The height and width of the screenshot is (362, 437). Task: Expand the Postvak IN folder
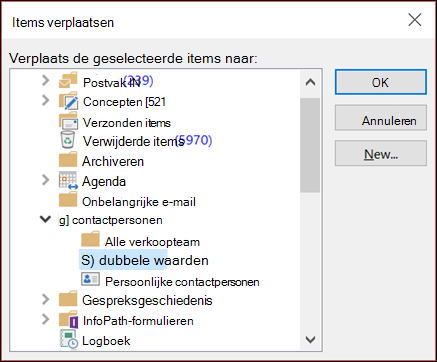click(46, 80)
